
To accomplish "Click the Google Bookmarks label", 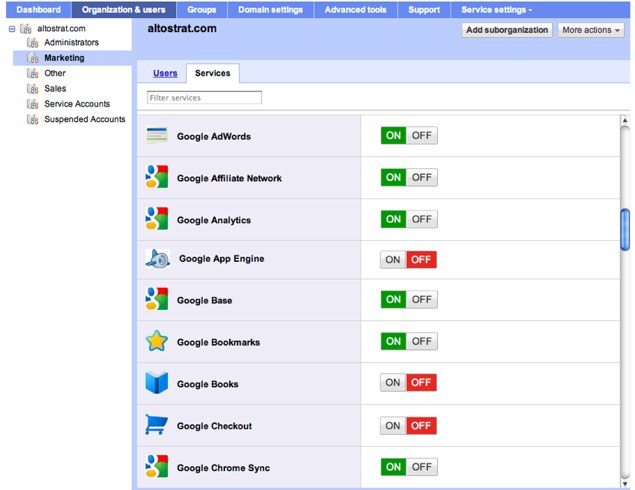I will click(x=219, y=342).
